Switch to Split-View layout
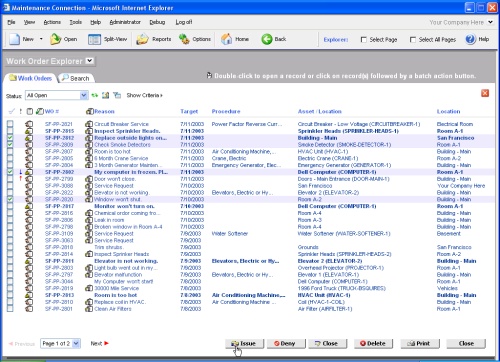500x362 pixels. (x=107, y=39)
